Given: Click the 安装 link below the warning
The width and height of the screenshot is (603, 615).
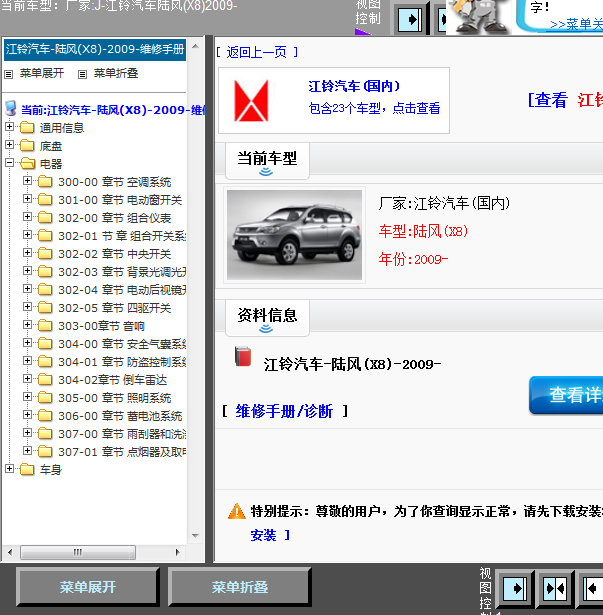Looking at the screenshot, I should coord(263,535).
